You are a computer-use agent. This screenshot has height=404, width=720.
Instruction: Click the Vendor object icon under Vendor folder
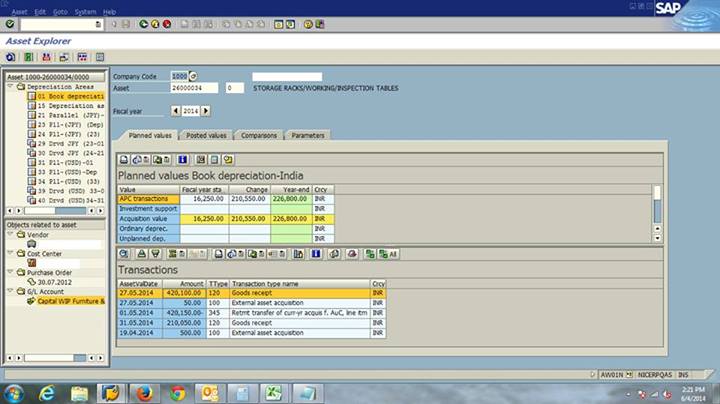[31, 244]
